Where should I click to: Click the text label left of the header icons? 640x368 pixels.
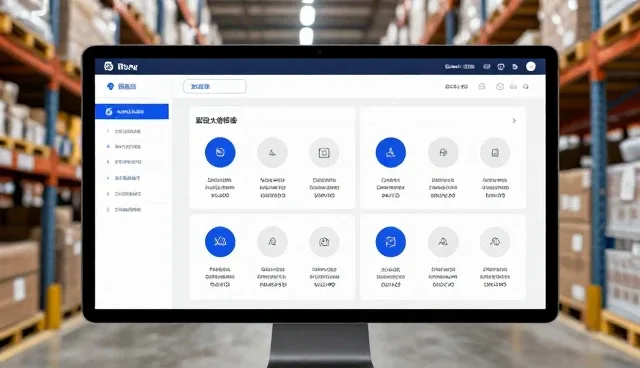(460, 67)
